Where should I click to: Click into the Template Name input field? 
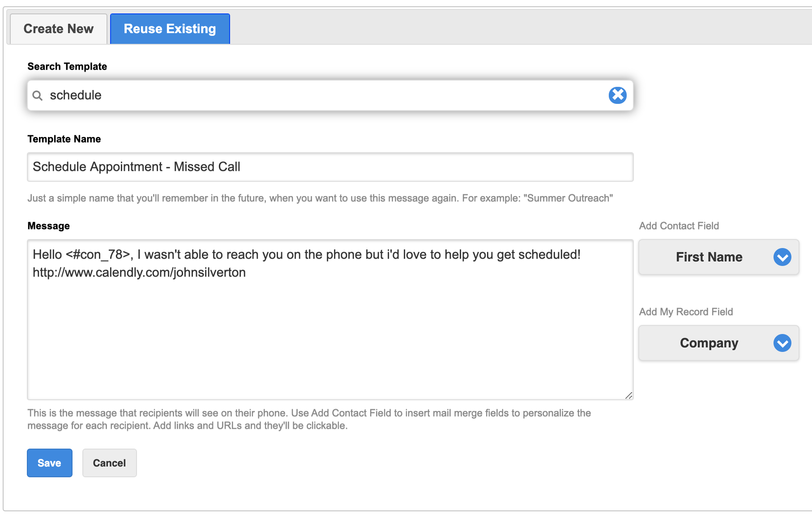point(330,167)
